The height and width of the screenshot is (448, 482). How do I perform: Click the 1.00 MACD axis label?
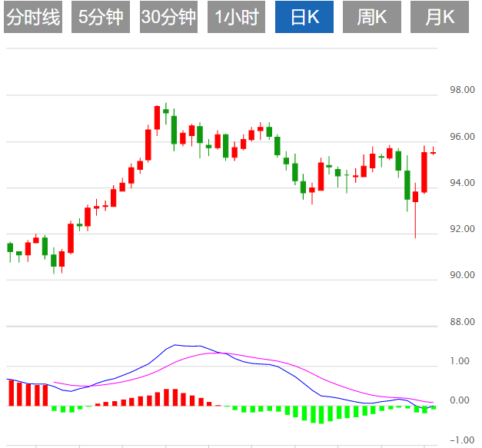tap(460, 360)
